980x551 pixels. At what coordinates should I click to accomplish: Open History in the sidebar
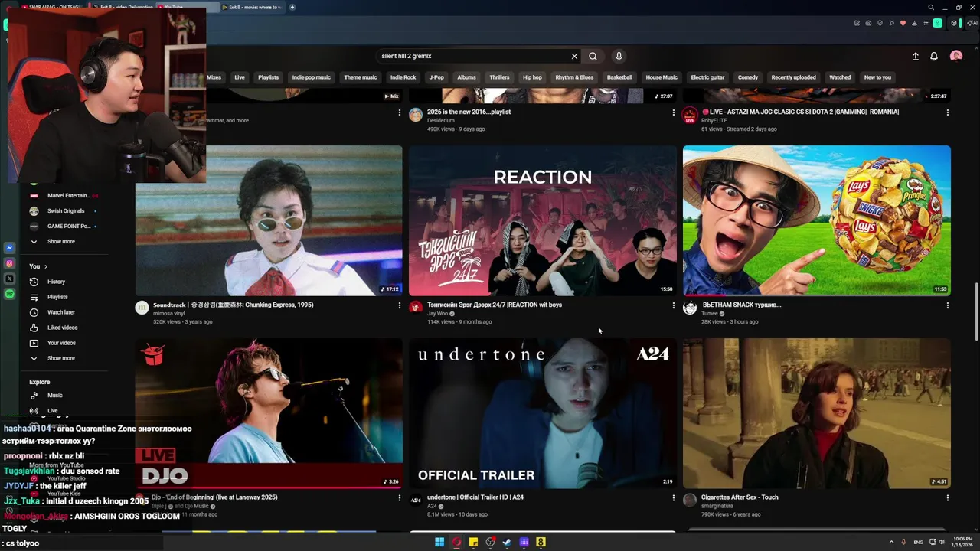(x=56, y=282)
